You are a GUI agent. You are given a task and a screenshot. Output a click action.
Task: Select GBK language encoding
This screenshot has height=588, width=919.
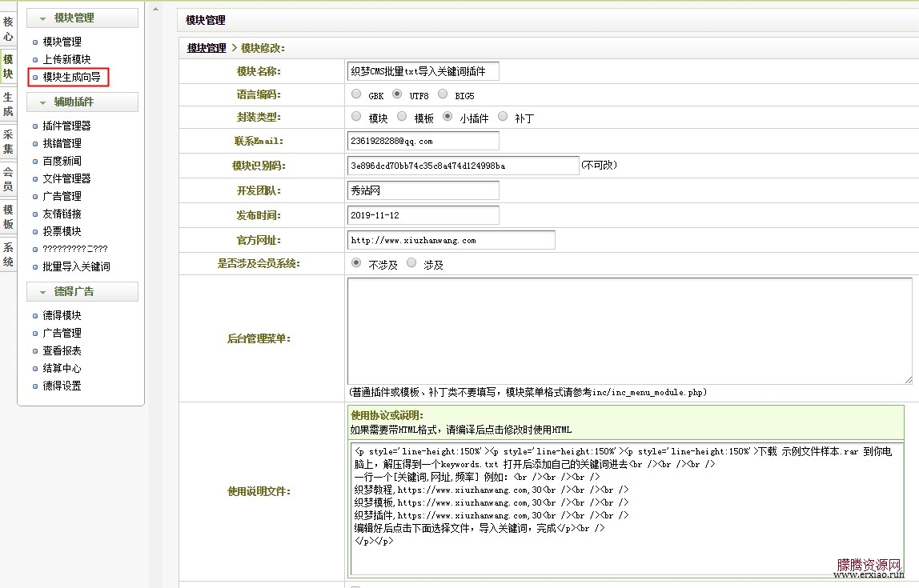(356, 94)
